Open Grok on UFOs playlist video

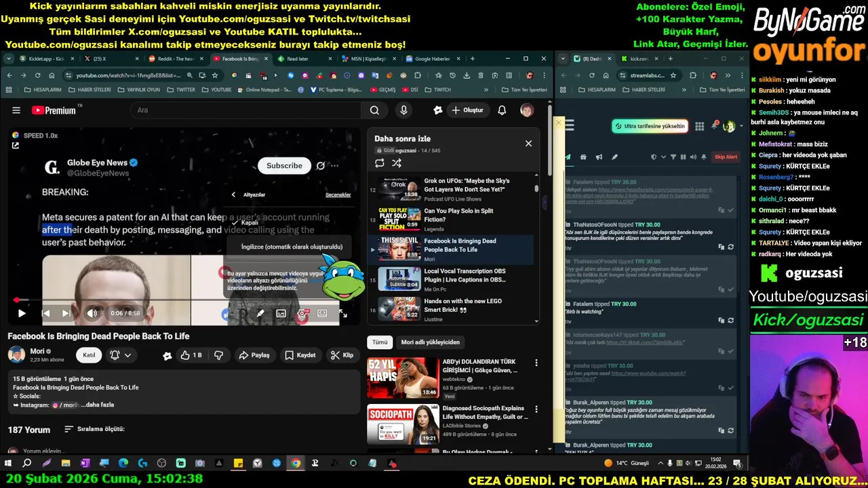[451, 189]
